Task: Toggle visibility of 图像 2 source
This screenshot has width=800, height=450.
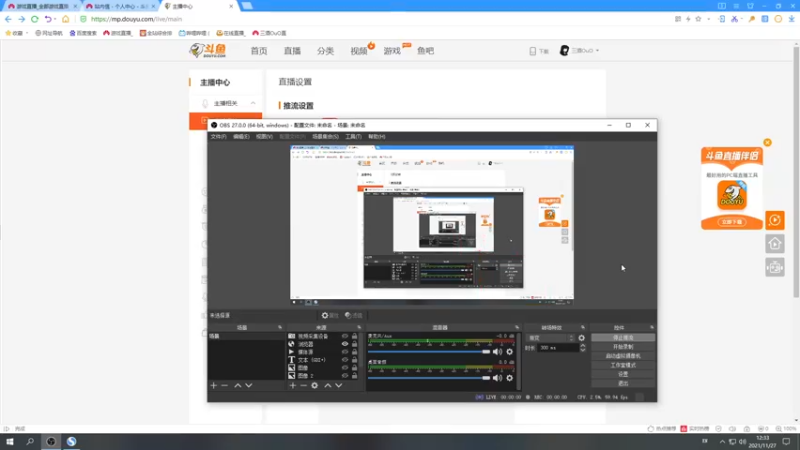Action: (x=345, y=376)
